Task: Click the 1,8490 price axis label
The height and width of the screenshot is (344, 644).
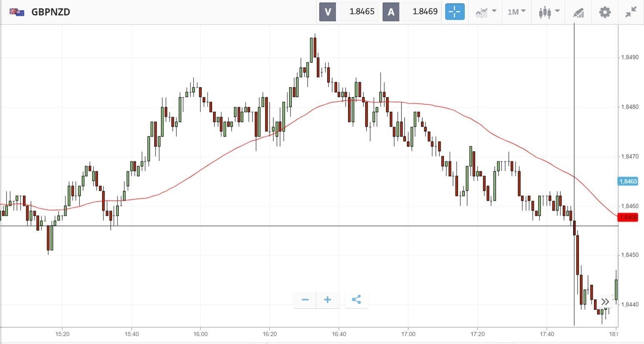Action: tap(629, 57)
